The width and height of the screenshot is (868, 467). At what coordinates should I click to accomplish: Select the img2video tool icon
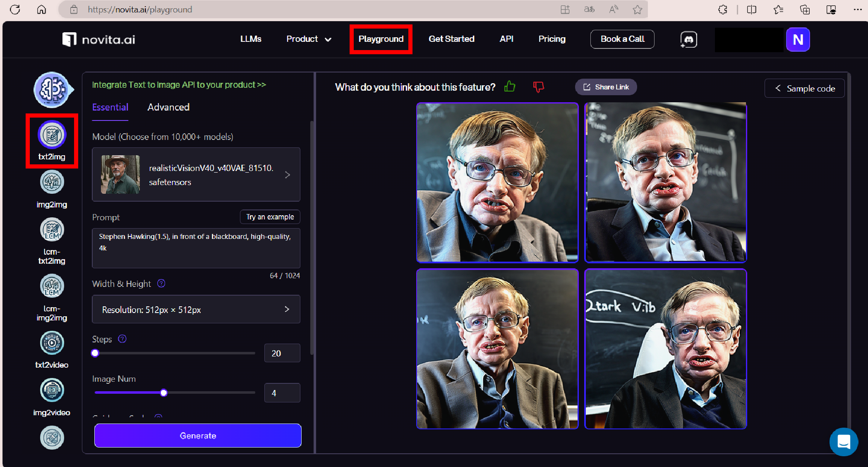click(52, 390)
